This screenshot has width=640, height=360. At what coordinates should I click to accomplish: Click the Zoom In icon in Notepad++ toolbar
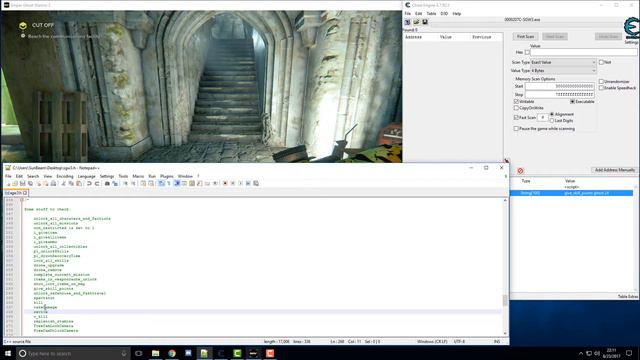coord(125,184)
